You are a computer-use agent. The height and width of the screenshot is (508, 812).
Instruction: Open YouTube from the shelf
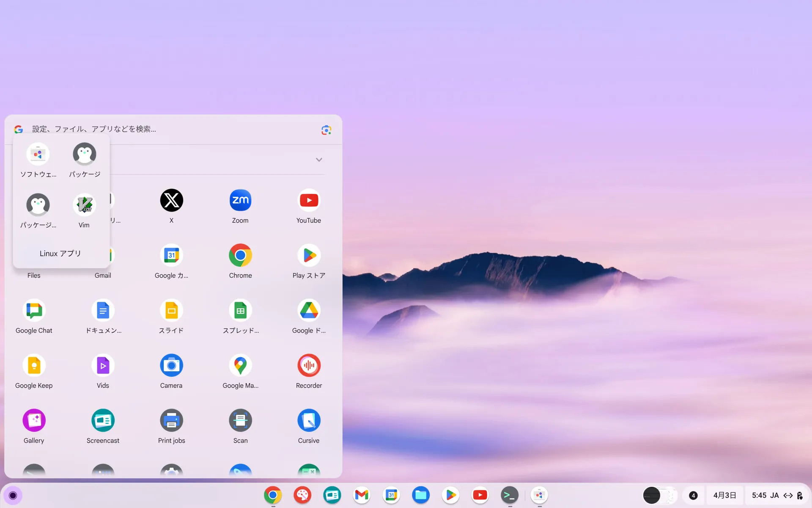point(480,495)
